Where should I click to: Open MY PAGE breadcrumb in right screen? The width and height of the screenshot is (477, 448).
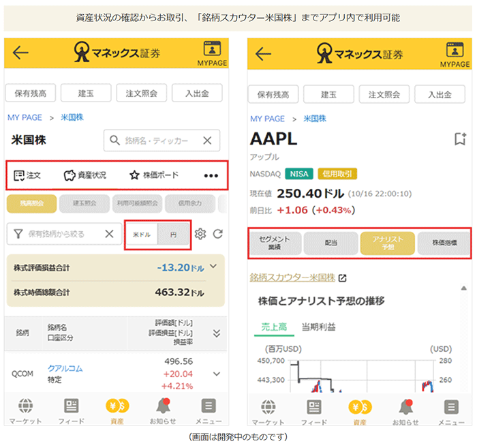(x=267, y=119)
